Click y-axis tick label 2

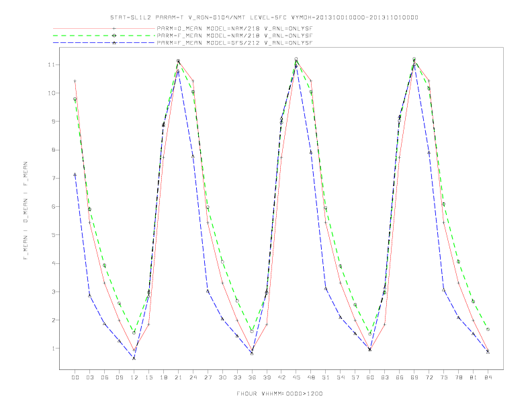point(53,320)
